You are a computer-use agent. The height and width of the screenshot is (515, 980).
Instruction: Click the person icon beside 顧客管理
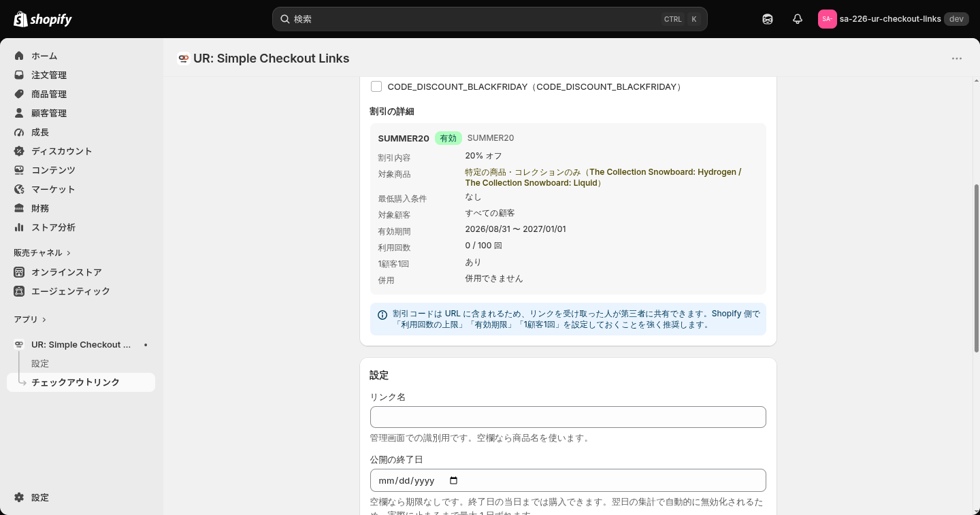19,113
